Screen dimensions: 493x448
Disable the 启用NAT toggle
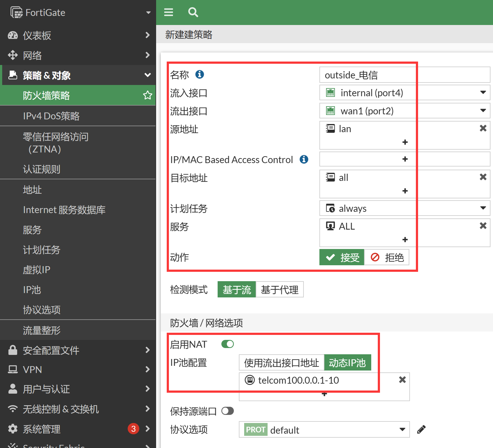click(x=228, y=344)
